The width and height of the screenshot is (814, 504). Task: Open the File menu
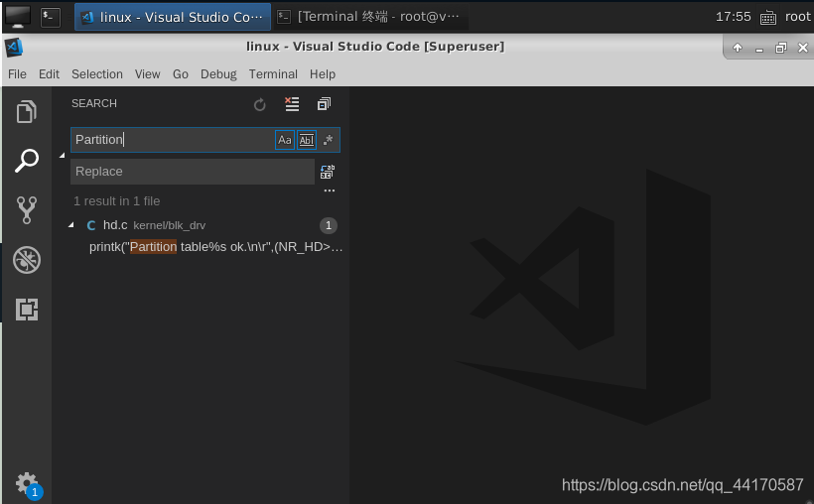pos(17,74)
